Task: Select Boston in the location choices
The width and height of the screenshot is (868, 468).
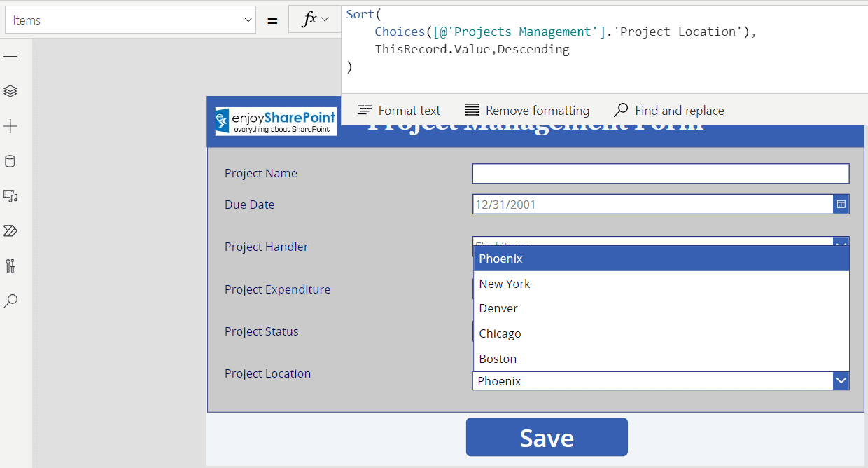Action: click(498, 358)
